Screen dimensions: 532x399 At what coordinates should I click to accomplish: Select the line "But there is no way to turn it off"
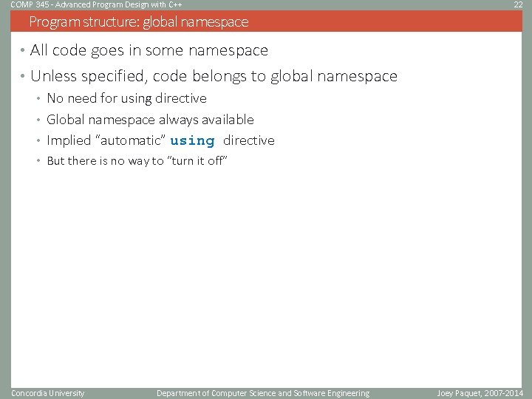[137, 160]
